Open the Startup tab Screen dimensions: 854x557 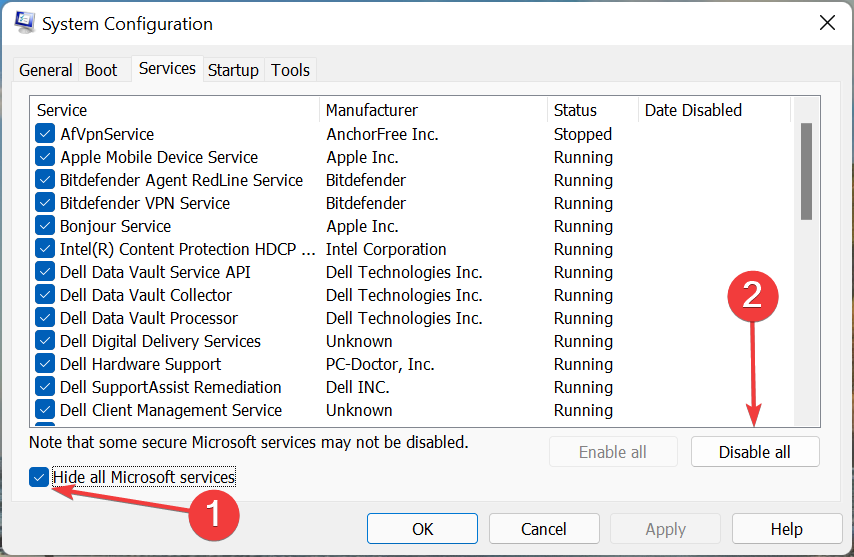233,70
